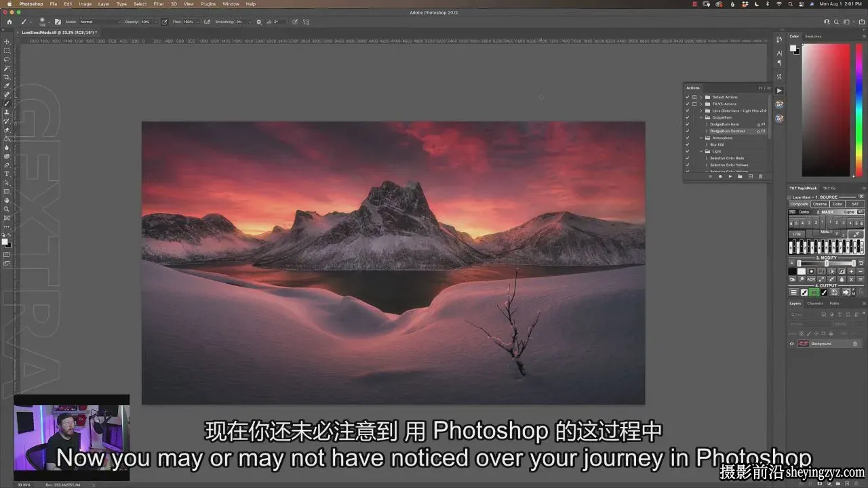Click the TK7 save icon in Output section
Image resolution: width=868 pixels, height=488 pixels.
(x=834, y=292)
